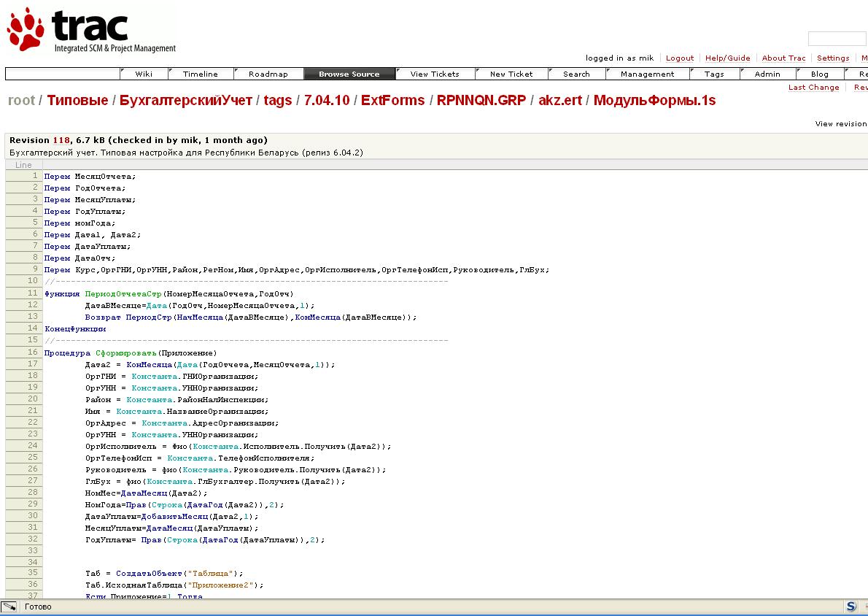
Task: Open the View Tickets tab
Action: [435, 74]
